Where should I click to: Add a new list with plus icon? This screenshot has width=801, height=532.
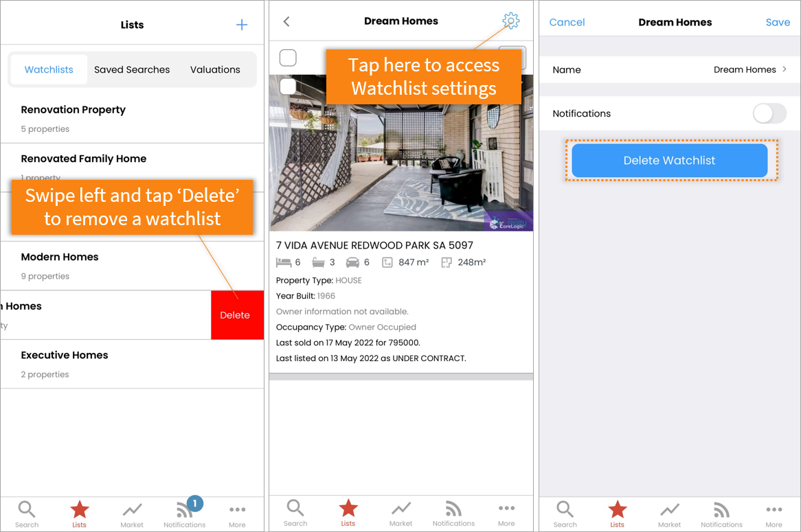[242, 25]
